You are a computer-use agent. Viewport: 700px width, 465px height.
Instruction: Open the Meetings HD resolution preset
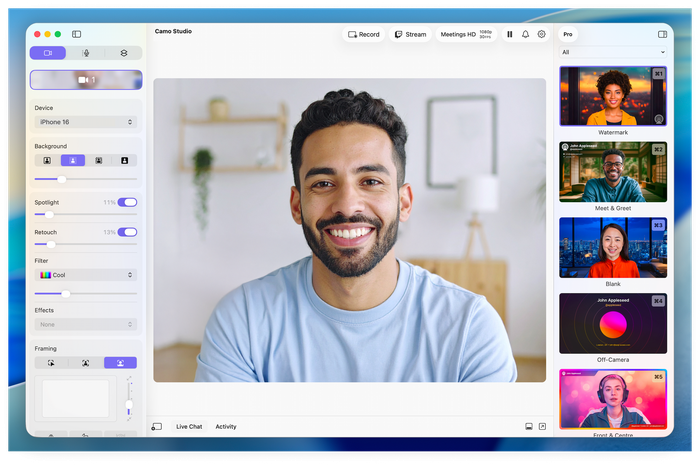pyautogui.click(x=466, y=34)
